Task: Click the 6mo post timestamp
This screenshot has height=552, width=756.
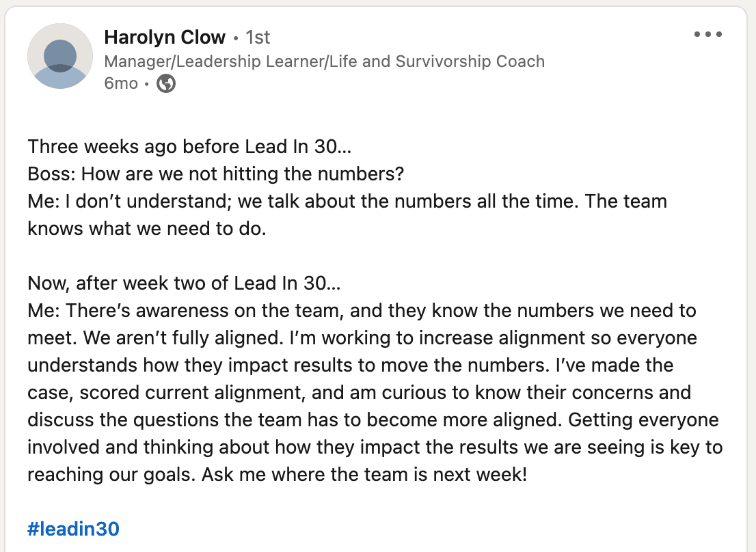Action: (121, 83)
